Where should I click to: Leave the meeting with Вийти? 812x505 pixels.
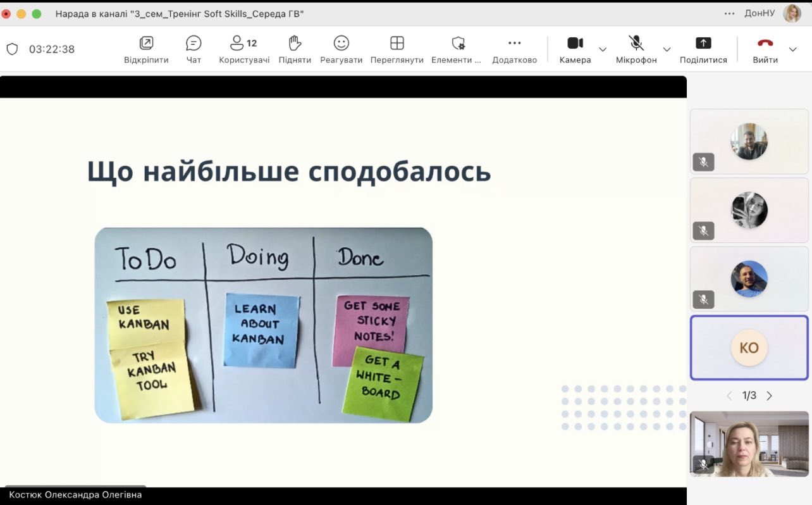[x=765, y=49]
